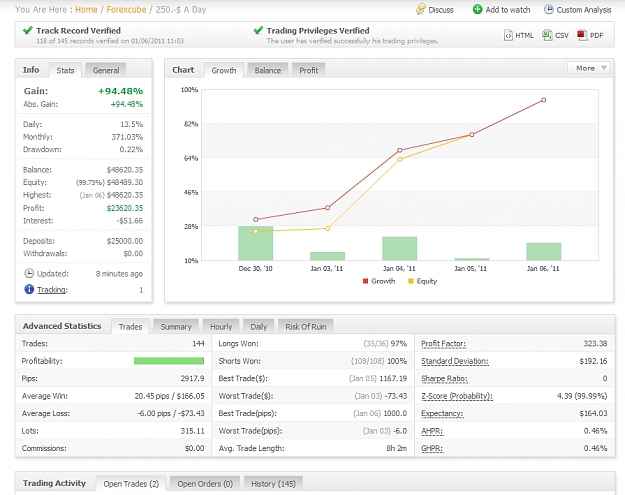This screenshot has height=495, width=625.
Task: Click the Profit Factor value 323.38
Action: [x=595, y=344]
